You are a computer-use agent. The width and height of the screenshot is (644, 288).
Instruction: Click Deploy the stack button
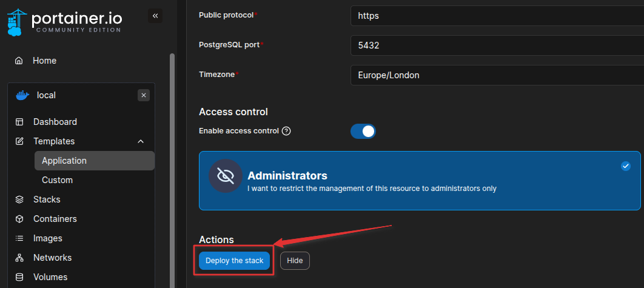[235, 261]
